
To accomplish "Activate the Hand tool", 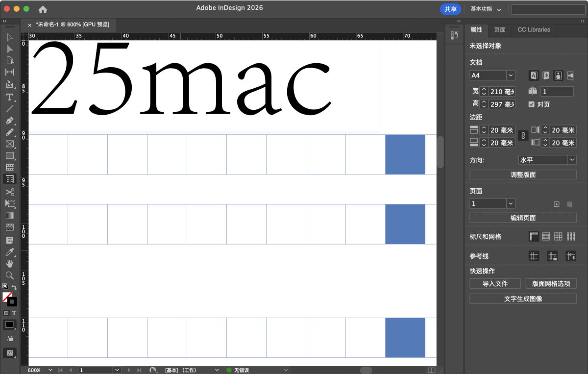I will (9, 264).
